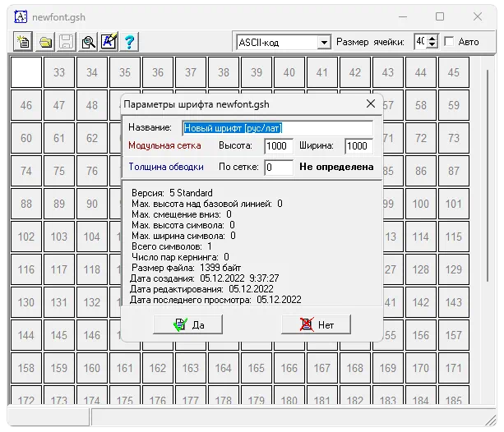Open an existing font file
Screen dimensions: 504x432
point(45,42)
